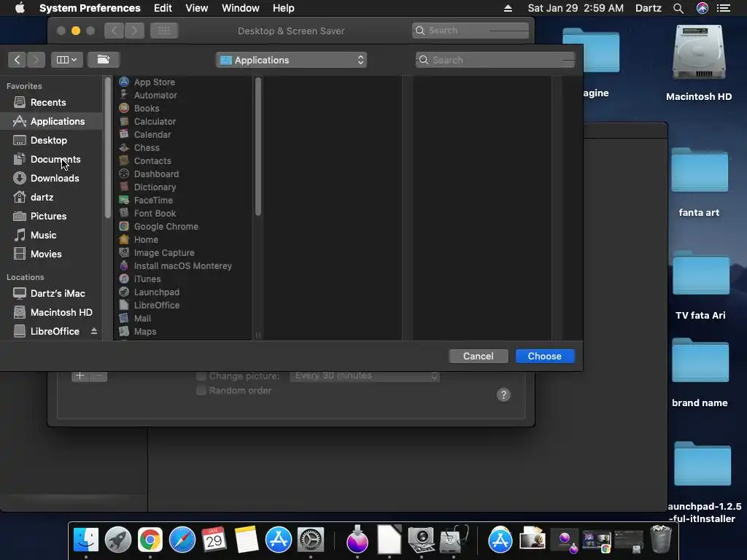The width and height of the screenshot is (747, 560).
Task: Open Notification Center in the menu bar
Action: [724, 8]
